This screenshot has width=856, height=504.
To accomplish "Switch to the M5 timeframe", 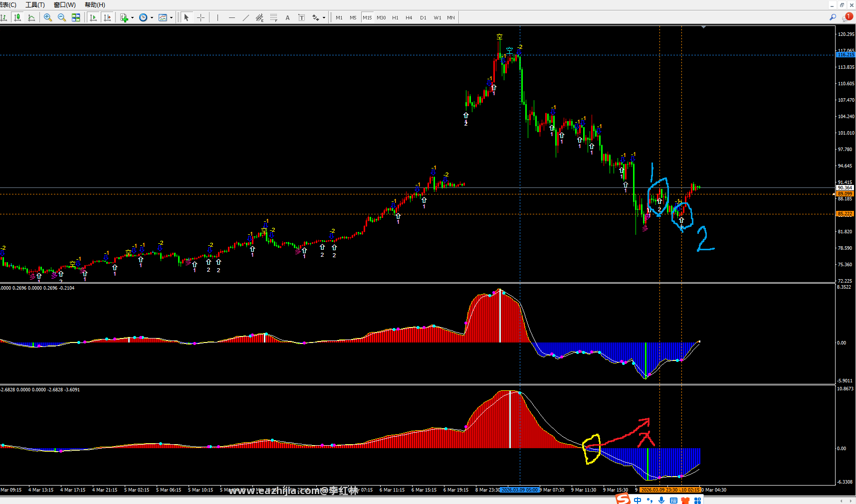I will tap(353, 17).
